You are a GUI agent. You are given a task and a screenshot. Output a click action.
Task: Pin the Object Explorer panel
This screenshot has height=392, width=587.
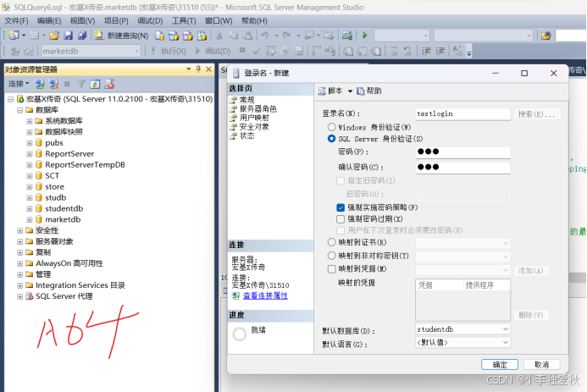pos(198,69)
